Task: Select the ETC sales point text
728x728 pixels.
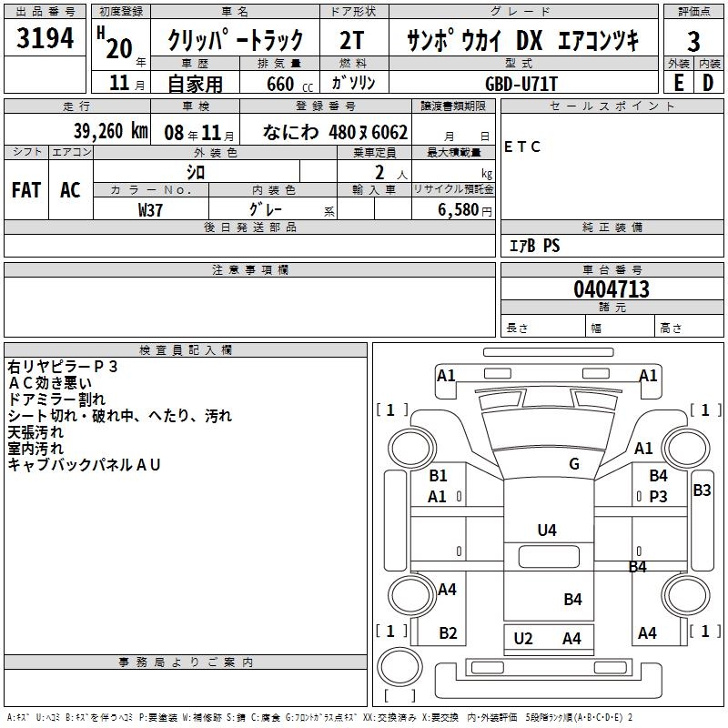Action: click(522, 147)
